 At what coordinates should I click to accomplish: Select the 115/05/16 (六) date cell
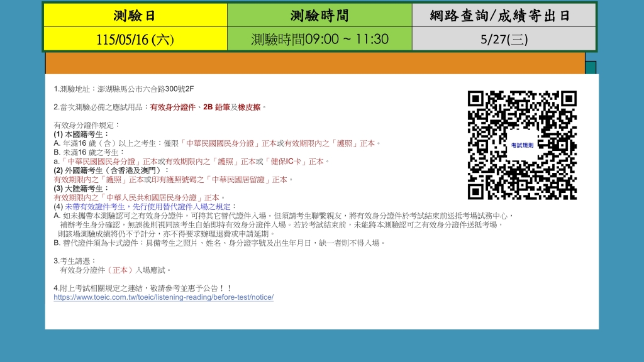(x=136, y=39)
